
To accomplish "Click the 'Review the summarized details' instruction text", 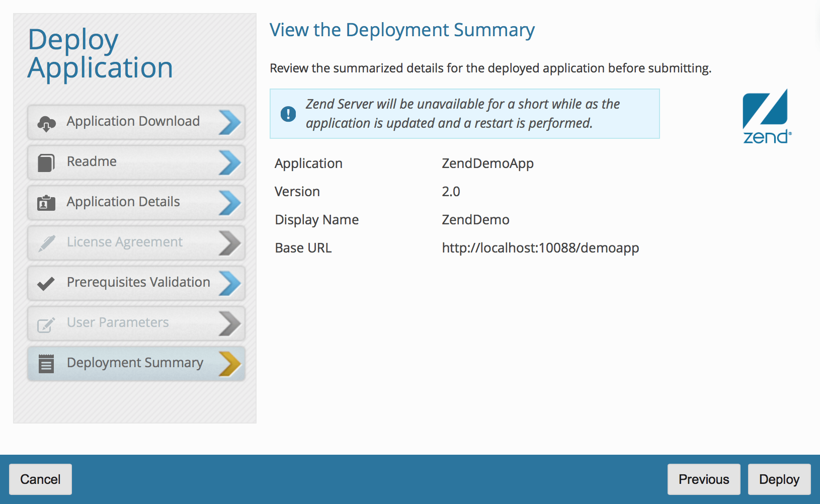I will coord(490,68).
